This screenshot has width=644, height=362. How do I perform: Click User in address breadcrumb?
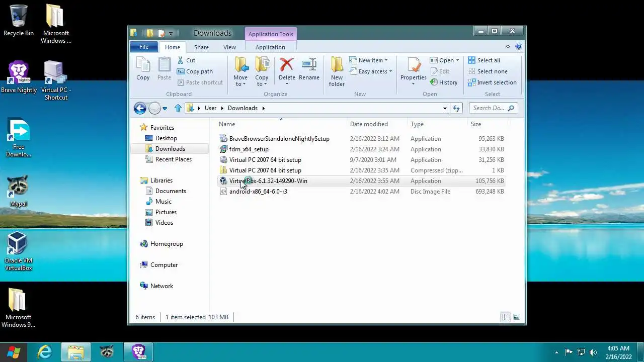click(x=210, y=108)
